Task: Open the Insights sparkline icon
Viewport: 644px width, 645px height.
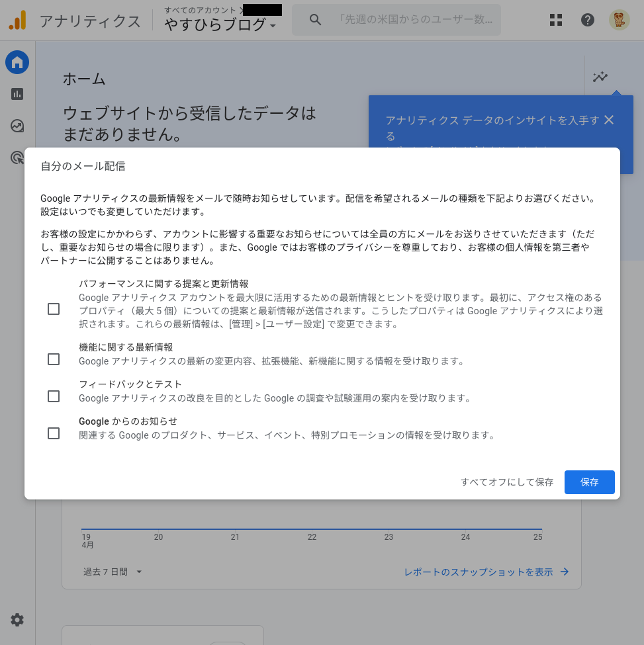Action: (x=600, y=77)
